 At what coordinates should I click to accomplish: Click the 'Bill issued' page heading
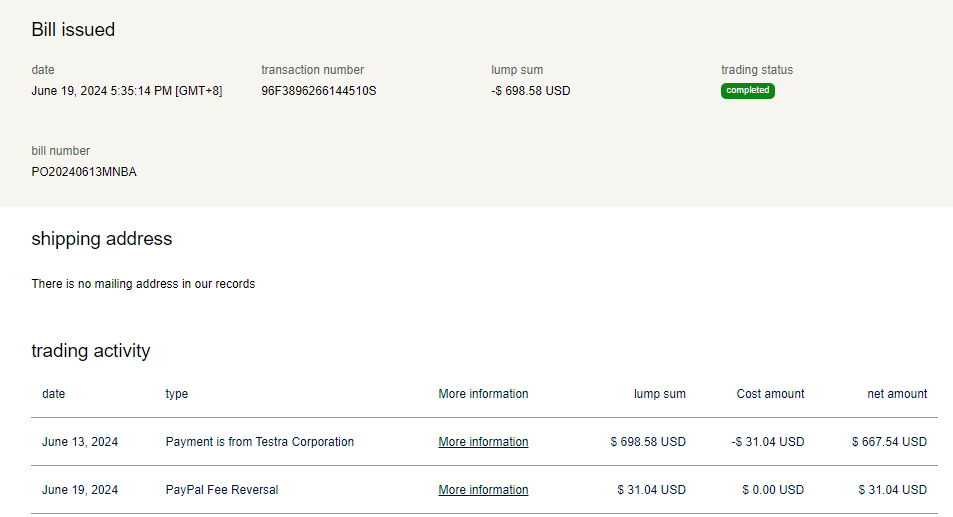pos(73,30)
